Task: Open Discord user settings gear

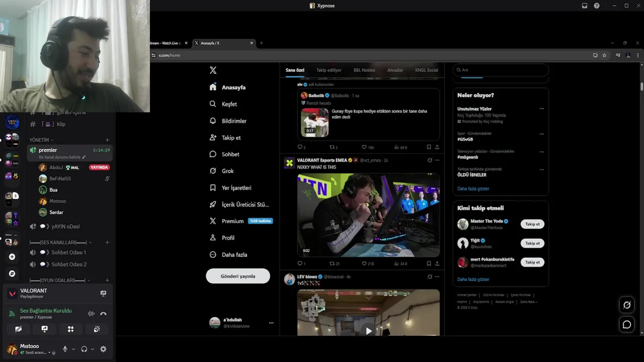Action: pos(103,349)
